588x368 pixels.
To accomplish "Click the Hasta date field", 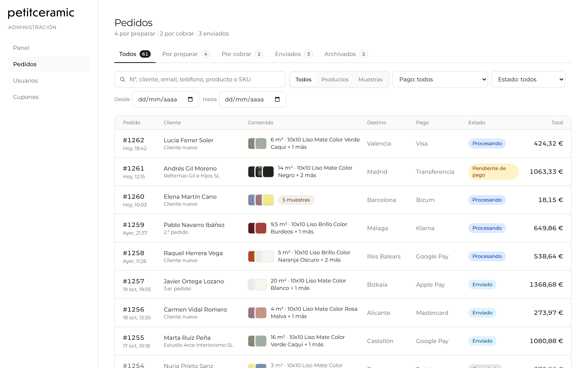I will [253, 99].
